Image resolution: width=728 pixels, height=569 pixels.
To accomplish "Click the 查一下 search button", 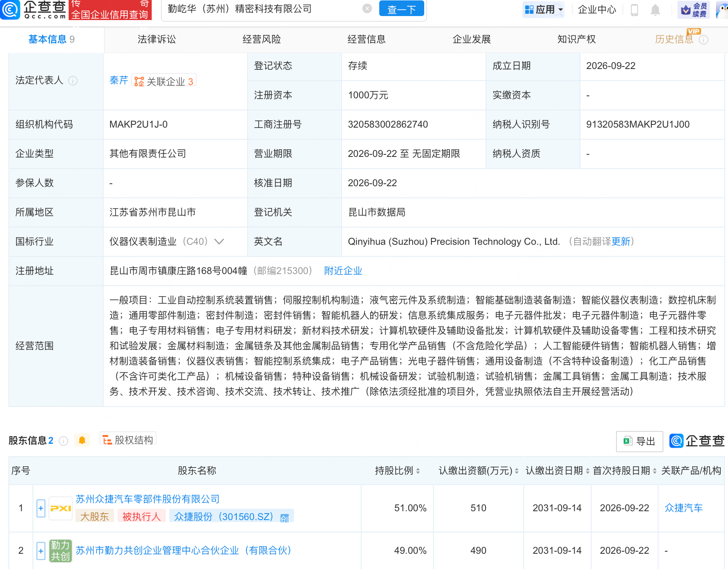I will [401, 9].
